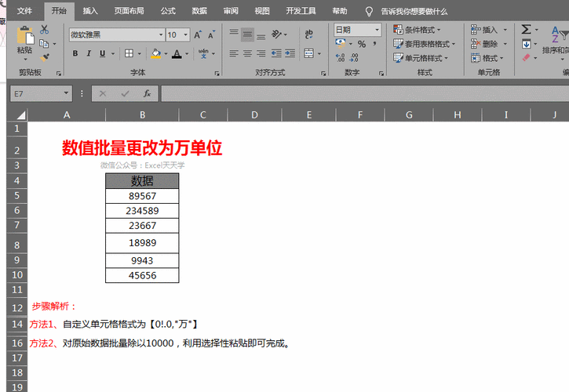This screenshot has width=569, height=392.
Task: Click the Fill down arrow icon
Action: [526, 44]
